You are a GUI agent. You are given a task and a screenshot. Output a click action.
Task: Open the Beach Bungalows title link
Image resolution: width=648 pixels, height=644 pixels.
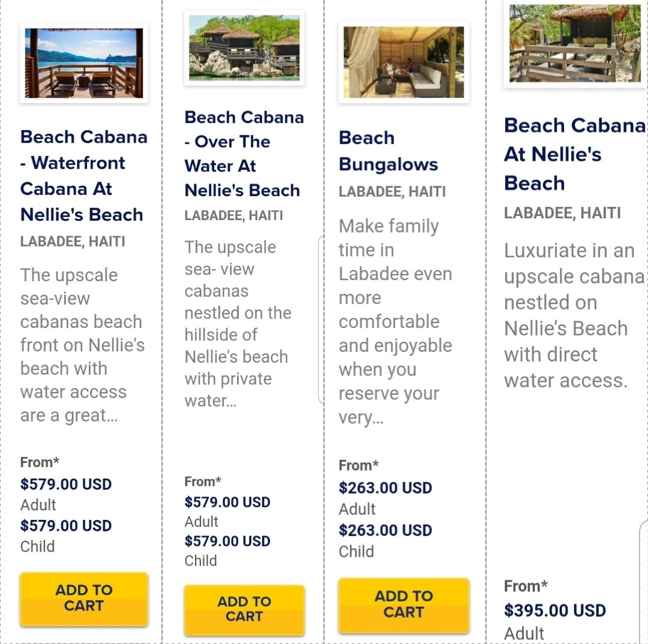pyautogui.click(x=388, y=151)
